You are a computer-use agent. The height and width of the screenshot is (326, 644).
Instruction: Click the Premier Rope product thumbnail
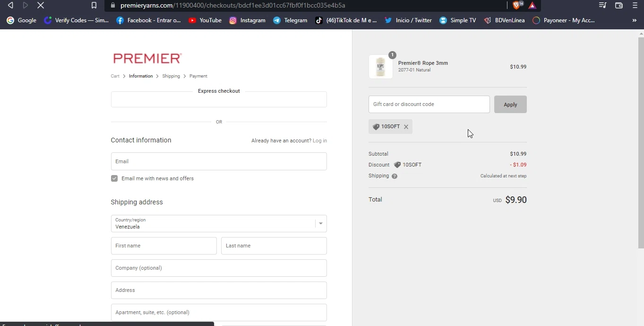click(x=381, y=67)
